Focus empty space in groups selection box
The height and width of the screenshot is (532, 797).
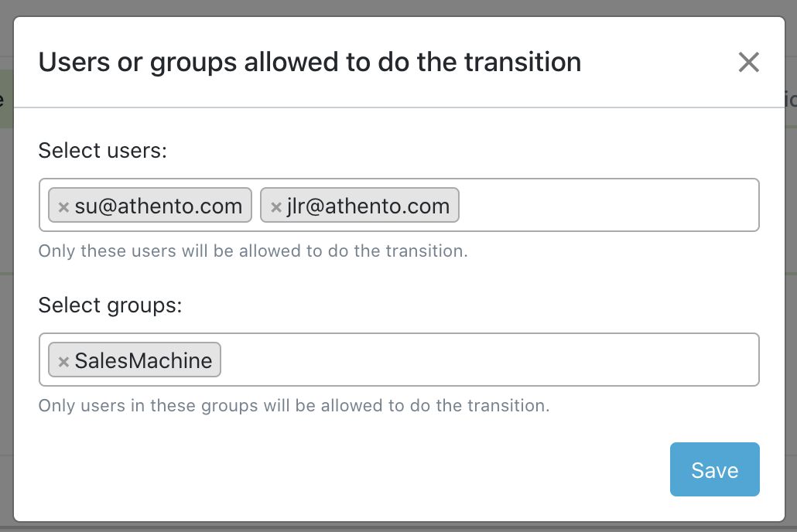[x=487, y=360]
